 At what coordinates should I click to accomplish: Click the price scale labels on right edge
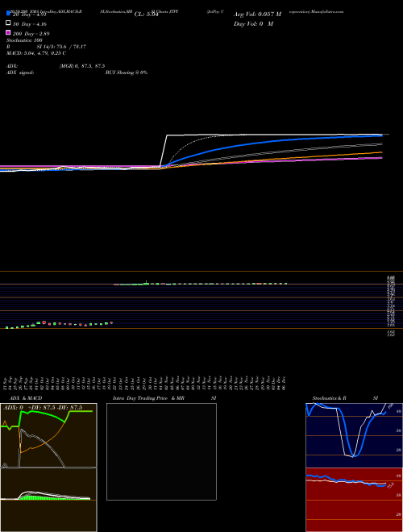point(391,305)
